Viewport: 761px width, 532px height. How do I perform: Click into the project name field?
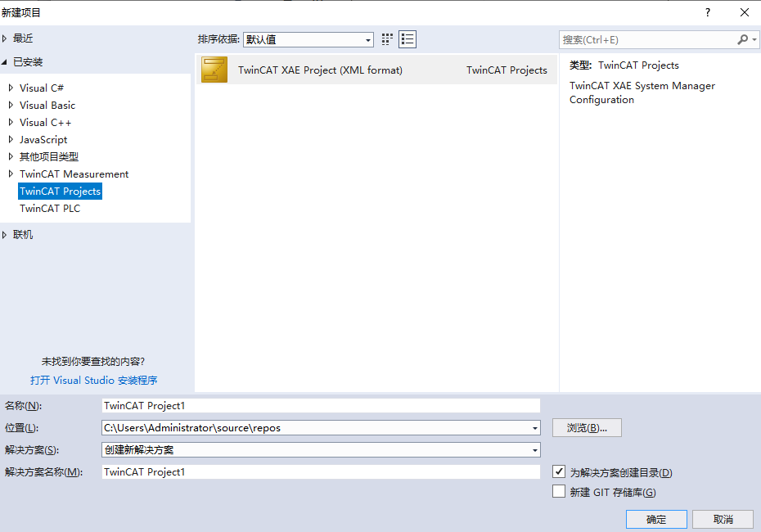click(321, 406)
